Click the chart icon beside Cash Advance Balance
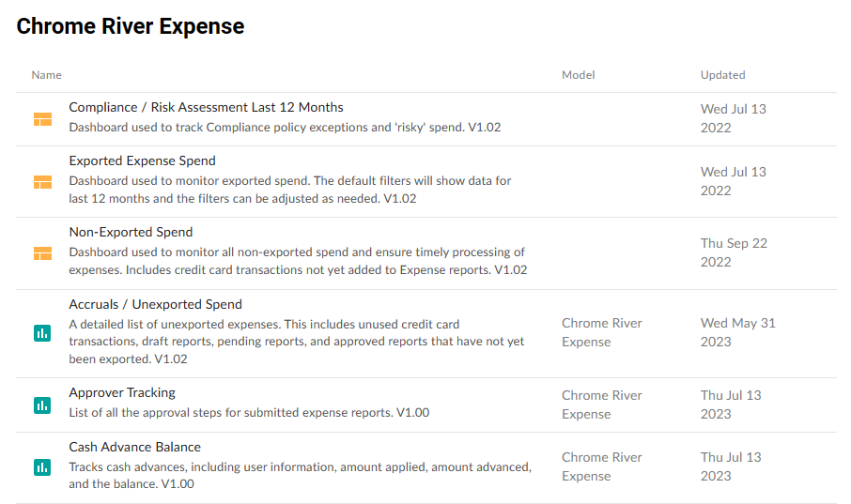The width and height of the screenshot is (851, 504). pyautogui.click(x=42, y=466)
